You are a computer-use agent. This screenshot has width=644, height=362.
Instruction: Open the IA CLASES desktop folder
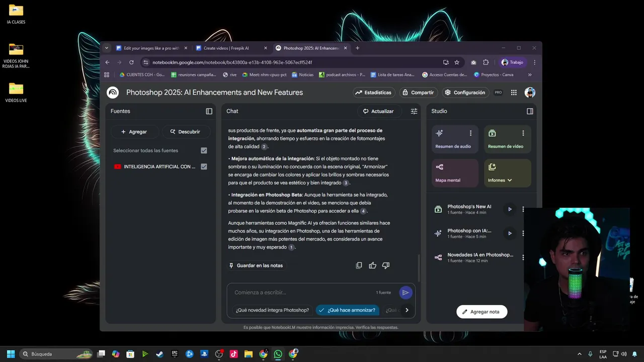(x=16, y=14)
